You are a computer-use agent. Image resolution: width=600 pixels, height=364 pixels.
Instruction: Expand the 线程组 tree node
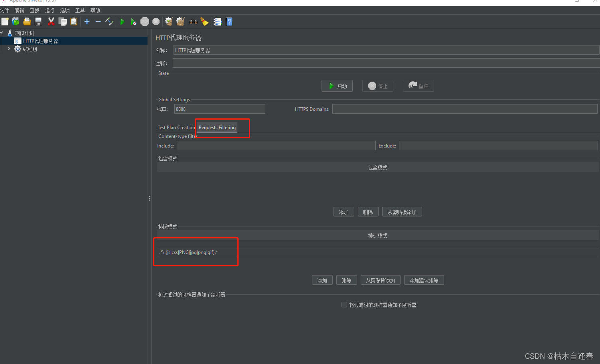(9, 49)
